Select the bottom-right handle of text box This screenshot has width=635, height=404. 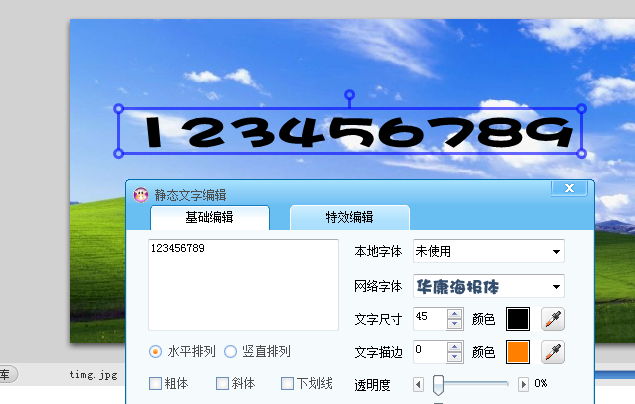pyautogui.click(x=582, y=153)
